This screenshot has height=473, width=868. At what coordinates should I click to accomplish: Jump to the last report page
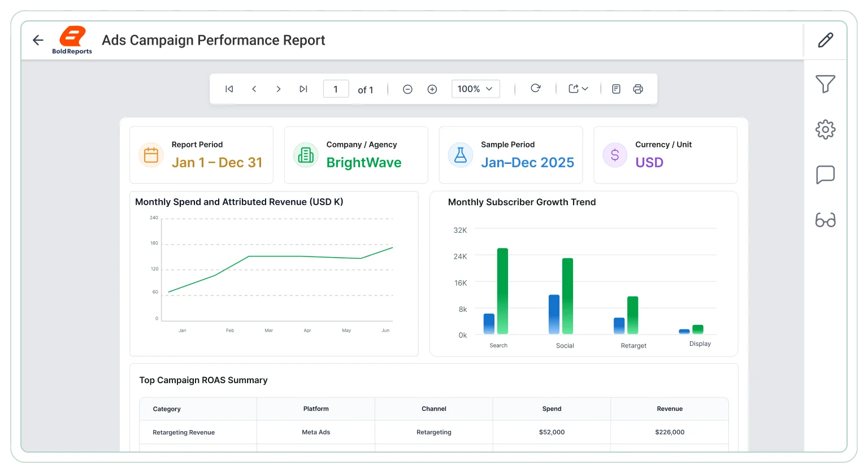coord(303,89)
